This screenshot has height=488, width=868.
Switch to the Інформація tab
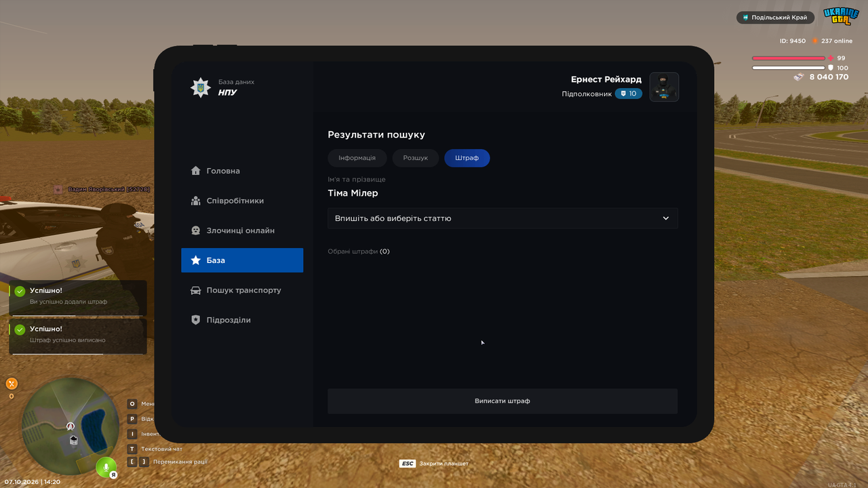[x=357, y=158]
